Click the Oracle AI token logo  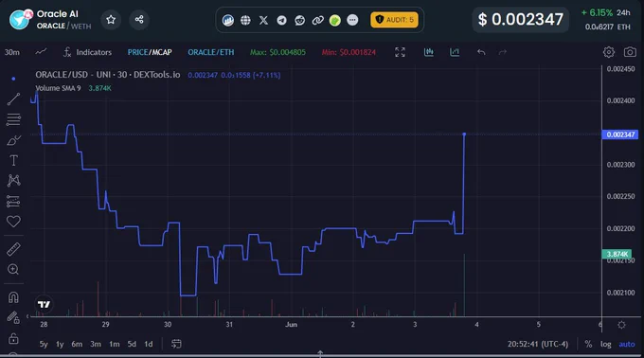(20, 19)
